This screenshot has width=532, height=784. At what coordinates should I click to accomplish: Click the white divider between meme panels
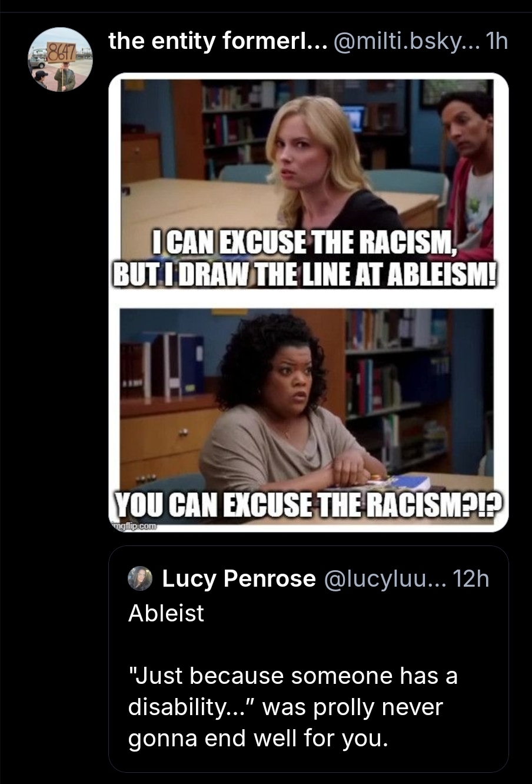[x=308, y=298]
